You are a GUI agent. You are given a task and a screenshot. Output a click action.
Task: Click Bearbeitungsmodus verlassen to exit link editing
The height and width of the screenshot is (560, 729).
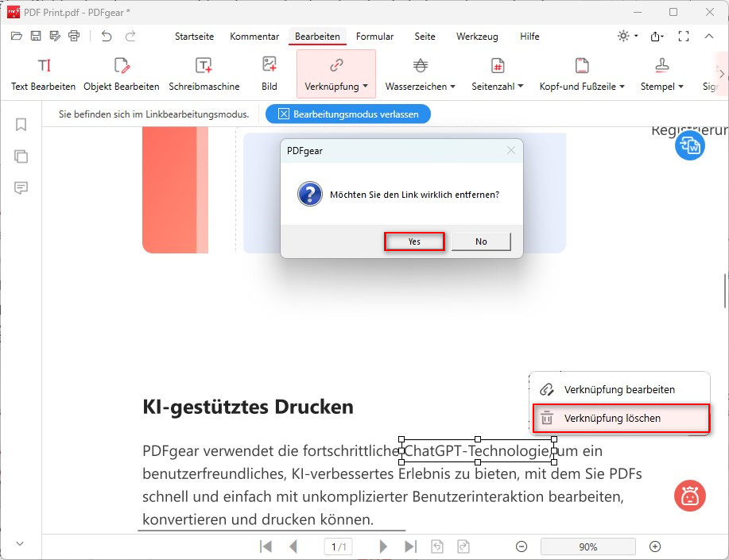coord(347,114)
